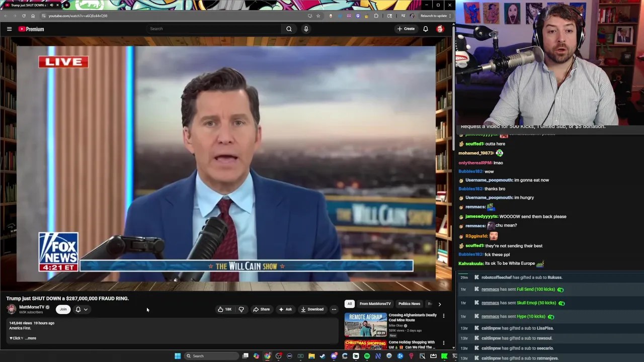Bookmark this page with the star
The image size is (644, 362).
coord(318,16)
